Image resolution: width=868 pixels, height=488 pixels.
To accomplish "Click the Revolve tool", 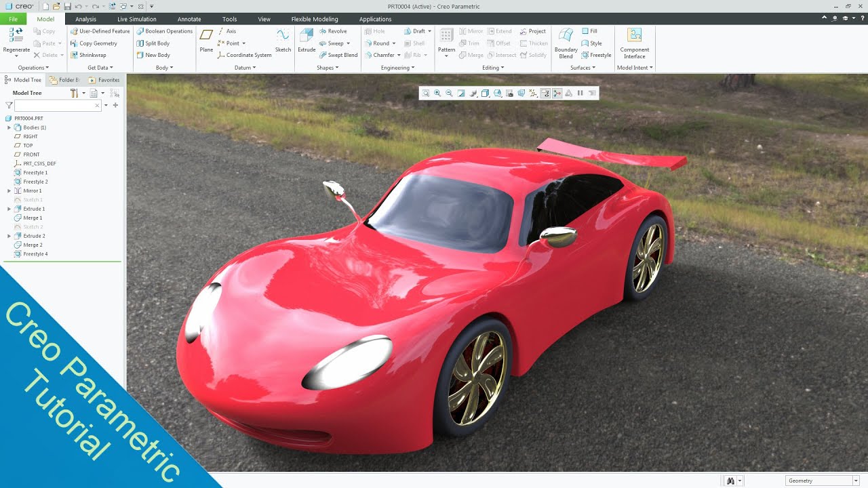I will [332, 31].
